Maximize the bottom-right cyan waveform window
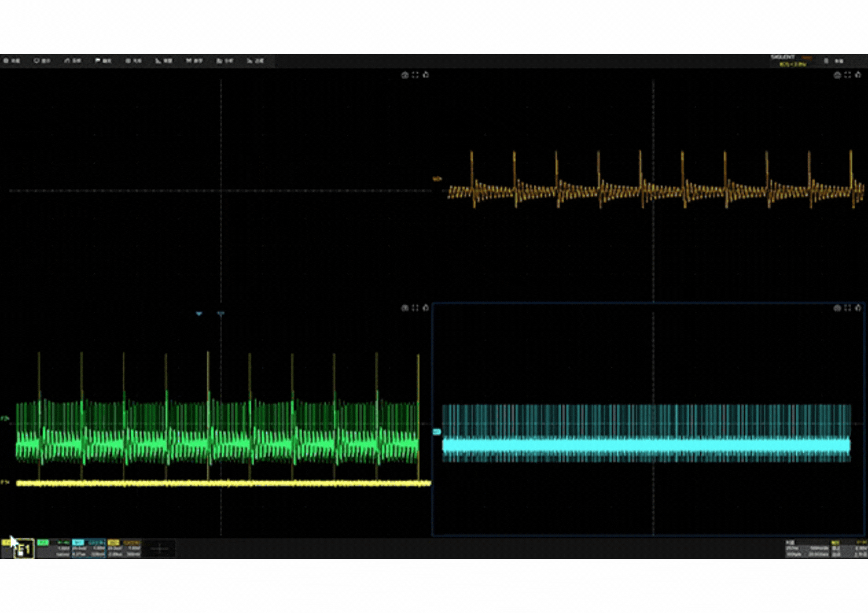The width and height of the screenshot is (868, 613). (847, 308)
